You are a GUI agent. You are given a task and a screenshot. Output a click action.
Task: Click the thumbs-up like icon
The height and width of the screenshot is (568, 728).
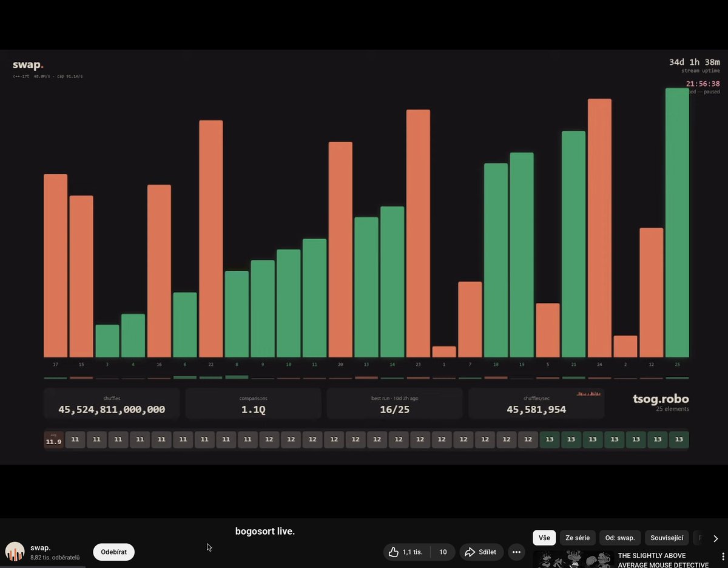tap(393, 552)
